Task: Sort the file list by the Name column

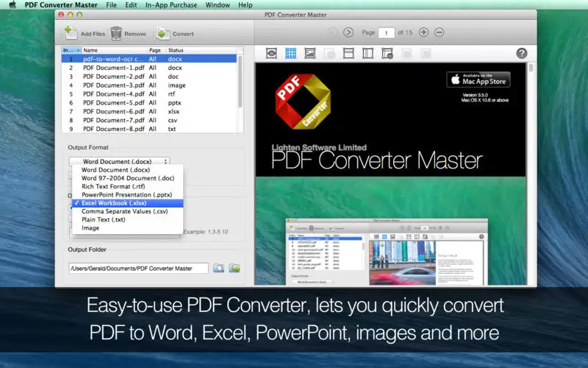Action: pyautogui.click(x=115, y=50)
